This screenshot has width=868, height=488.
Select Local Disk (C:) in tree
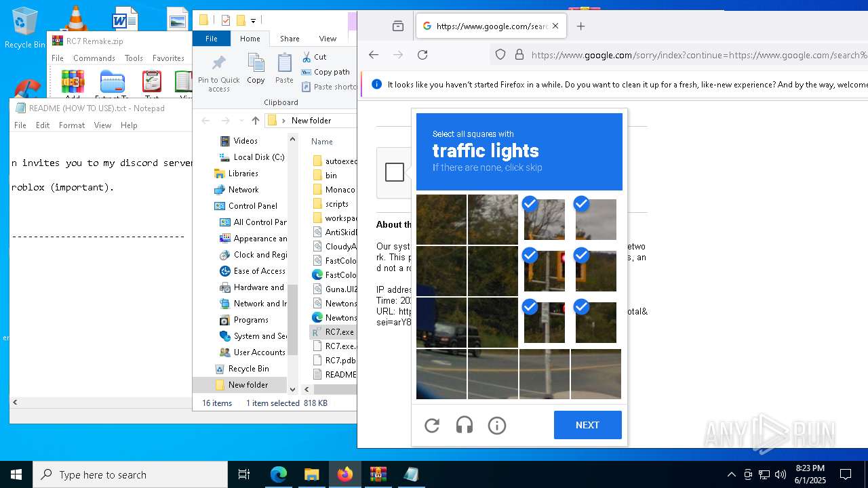tap(258, 157)
